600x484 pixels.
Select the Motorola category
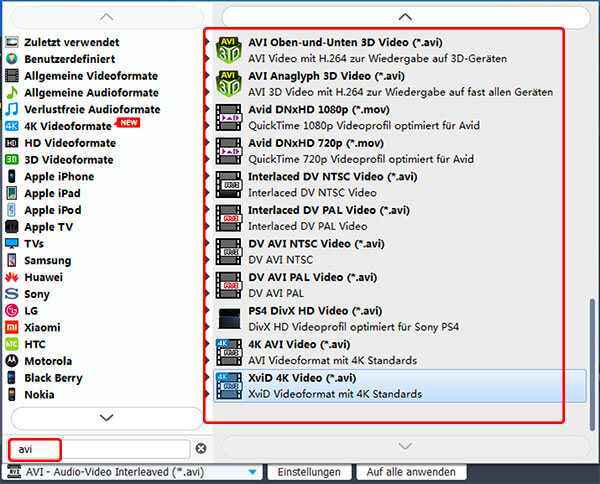(x=48, y=361)
